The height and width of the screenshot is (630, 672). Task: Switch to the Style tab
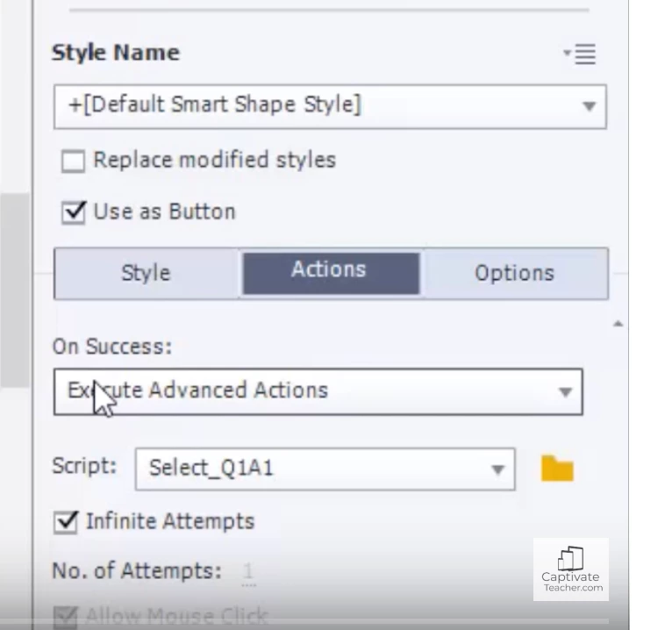(147, 274)
